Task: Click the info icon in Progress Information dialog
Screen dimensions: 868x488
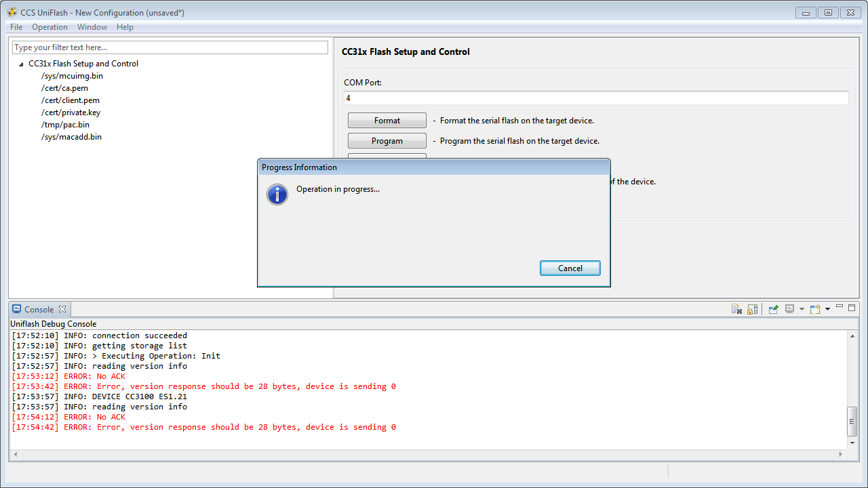Action: (277, 195)
